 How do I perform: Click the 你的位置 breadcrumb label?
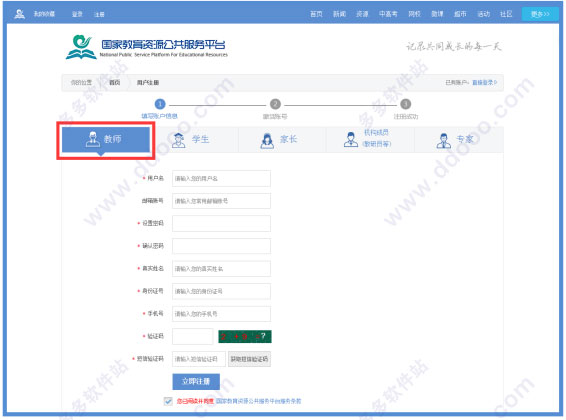pyautogui.click(x=81, y=83)
